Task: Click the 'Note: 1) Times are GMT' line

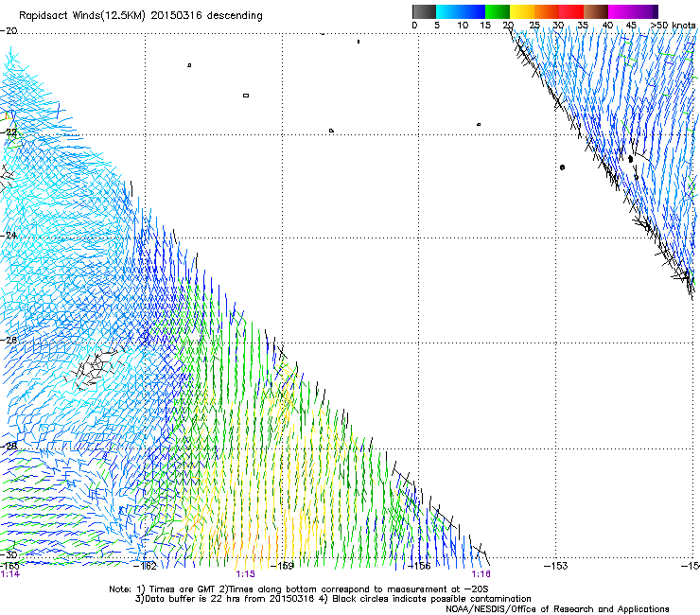Action: click(x=299, y=589)
